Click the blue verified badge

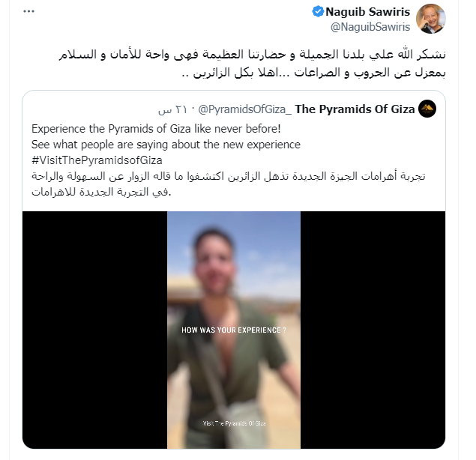click(x=318, y=11)
